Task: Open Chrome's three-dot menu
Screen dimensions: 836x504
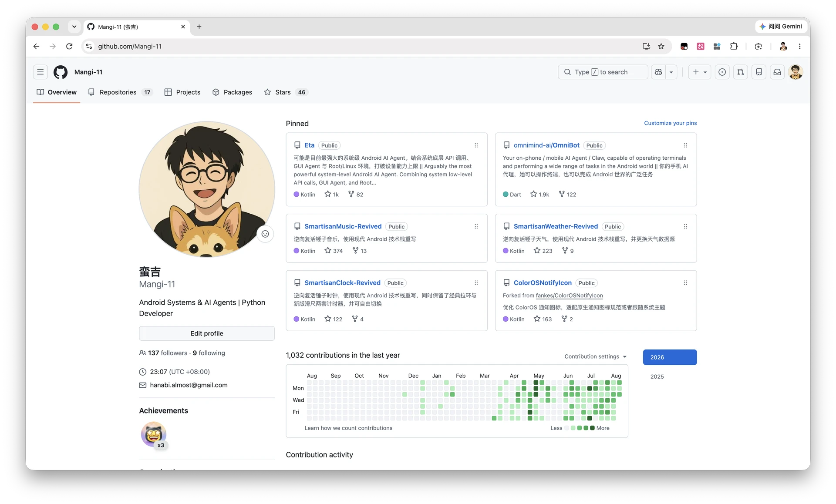Action: [799, 47]
